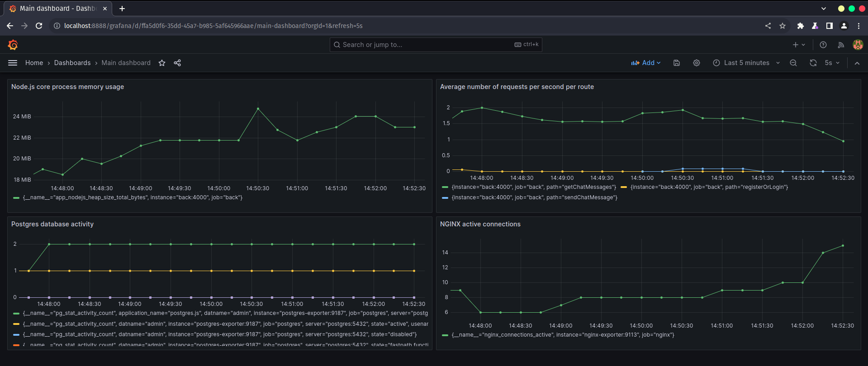The image size is (868, 366).
Task: Reload the browser page
Action: pyautogui.click(x=39, y=26)
